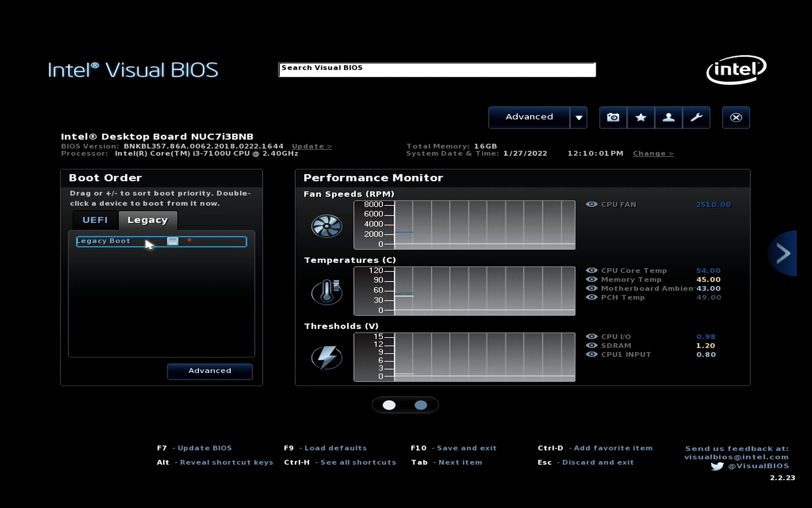The image size is (812, 508).
Task: Click CPU FAN value 2510.00
Action: tap(713, 204)
